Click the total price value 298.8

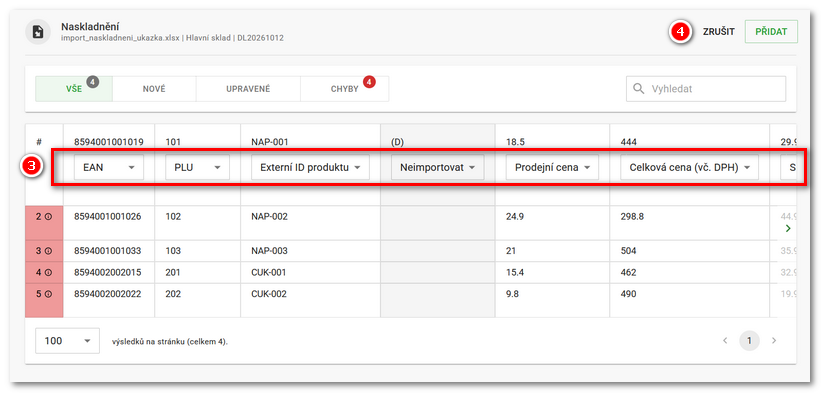tap(633, 216)
